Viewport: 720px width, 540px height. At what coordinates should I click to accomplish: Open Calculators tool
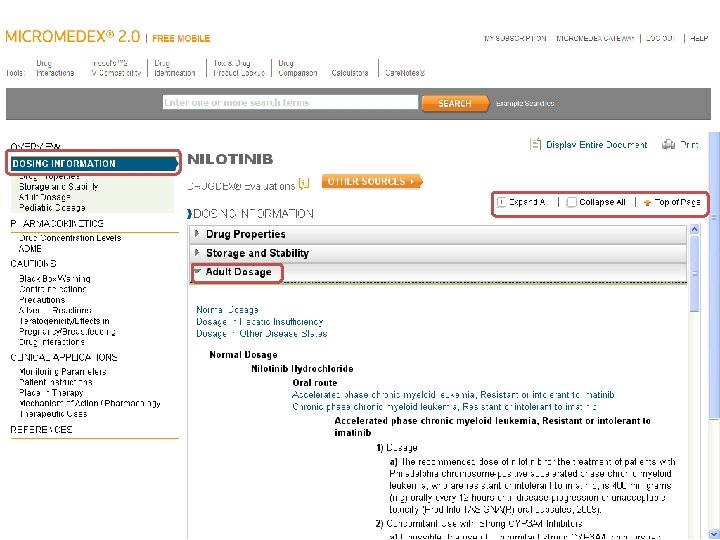coord(350,73)
